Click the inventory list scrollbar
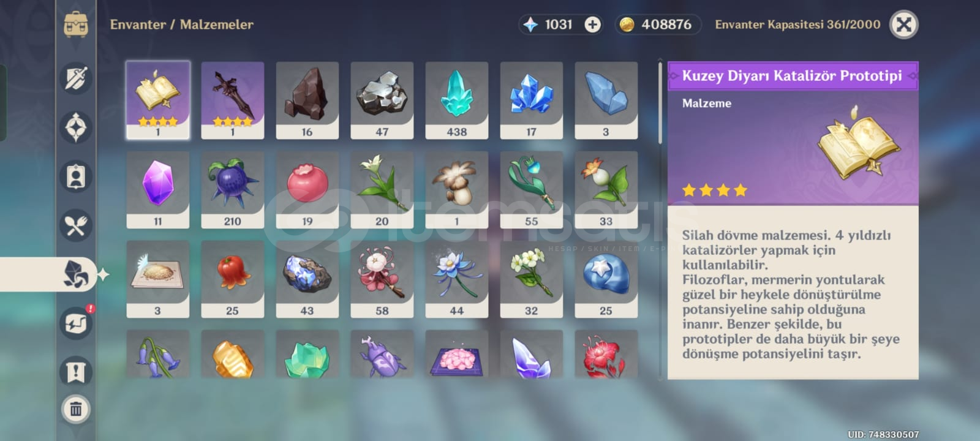Image resolution: width=980 pixels, height=441 pixels. point(660,101)
